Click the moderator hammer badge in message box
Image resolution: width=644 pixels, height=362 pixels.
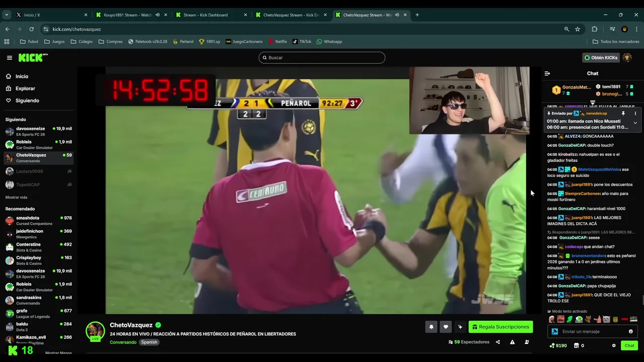click(x=554, y=331)
